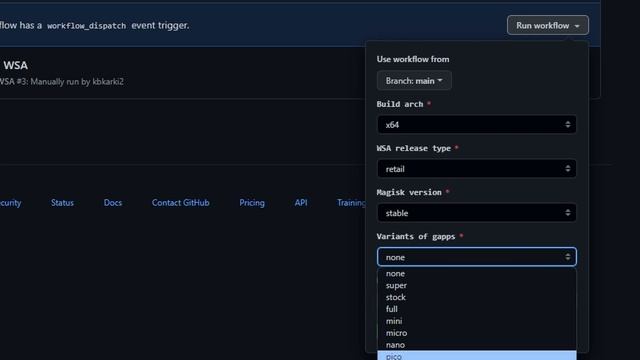Click the 'Magisk version' field label
640x360 pixels.
coord(409,192)
